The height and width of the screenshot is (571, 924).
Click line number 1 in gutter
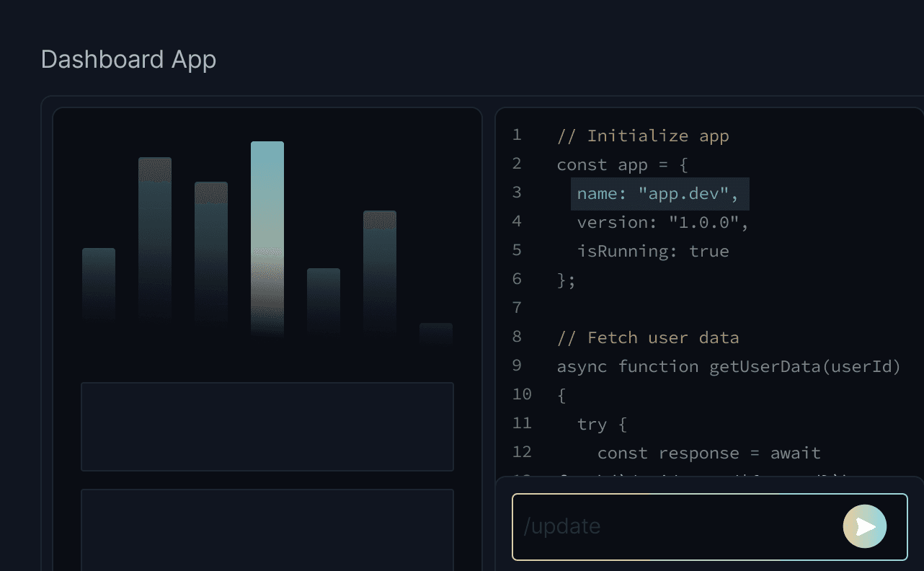point(517,135)
